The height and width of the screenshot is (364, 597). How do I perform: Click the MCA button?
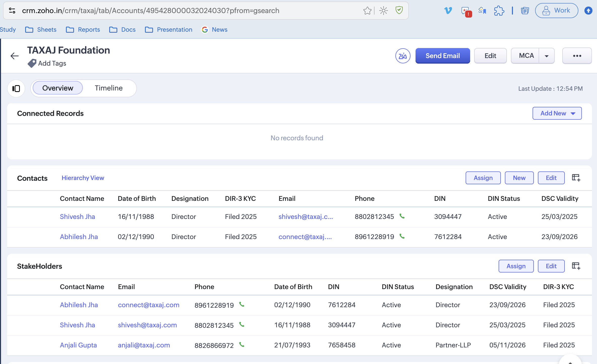(x=525, y=56)
